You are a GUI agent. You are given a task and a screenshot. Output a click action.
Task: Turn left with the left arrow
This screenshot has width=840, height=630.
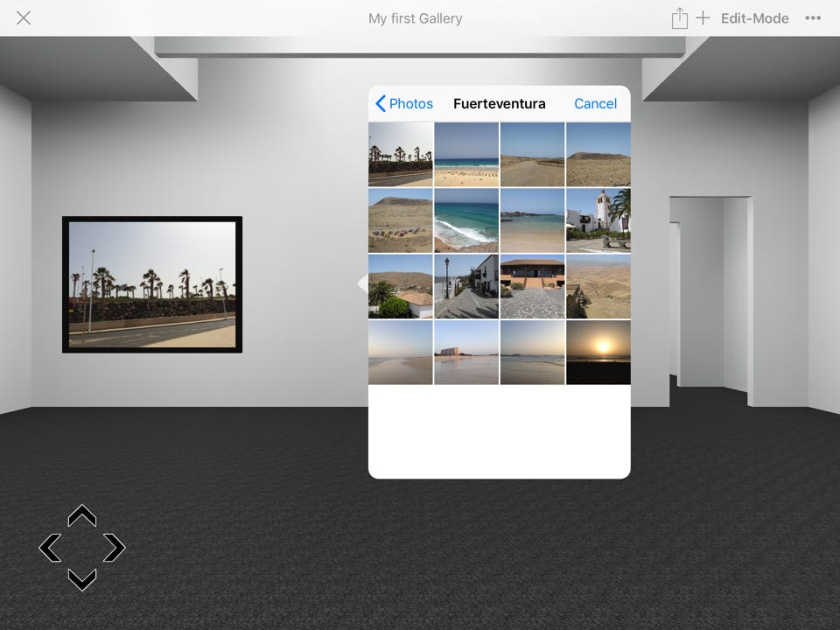point(51,548)
